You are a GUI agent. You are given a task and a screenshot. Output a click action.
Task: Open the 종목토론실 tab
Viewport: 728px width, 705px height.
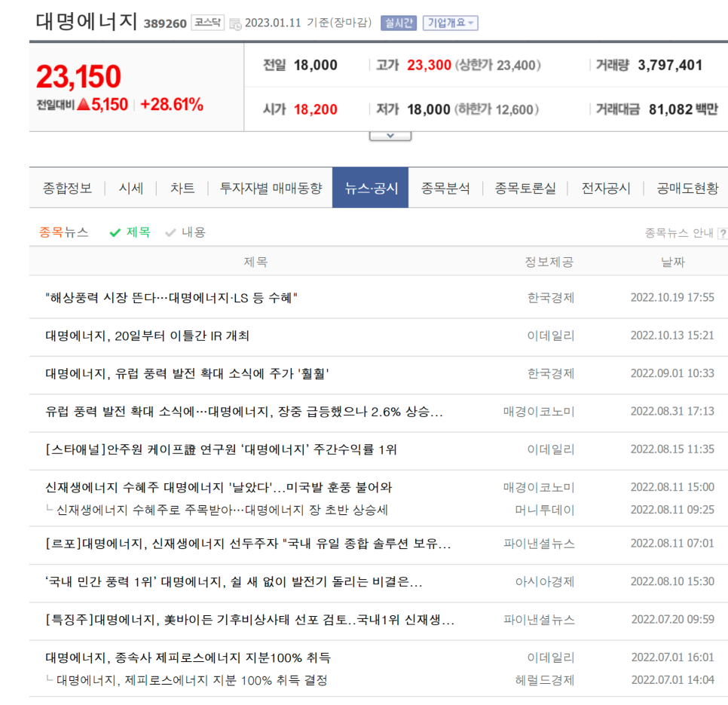coord(525,188)
